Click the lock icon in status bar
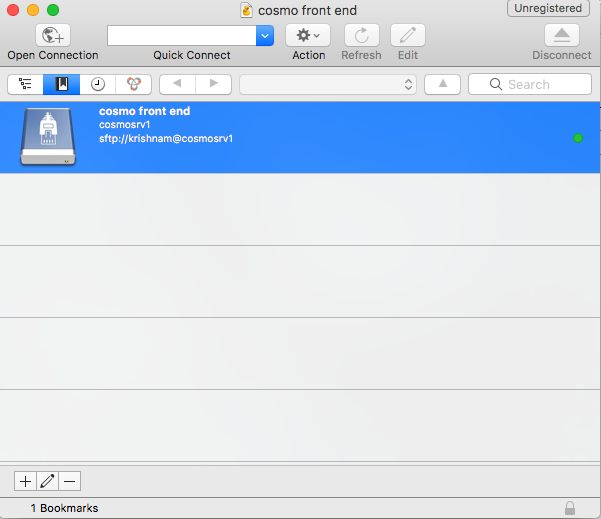 570,508
